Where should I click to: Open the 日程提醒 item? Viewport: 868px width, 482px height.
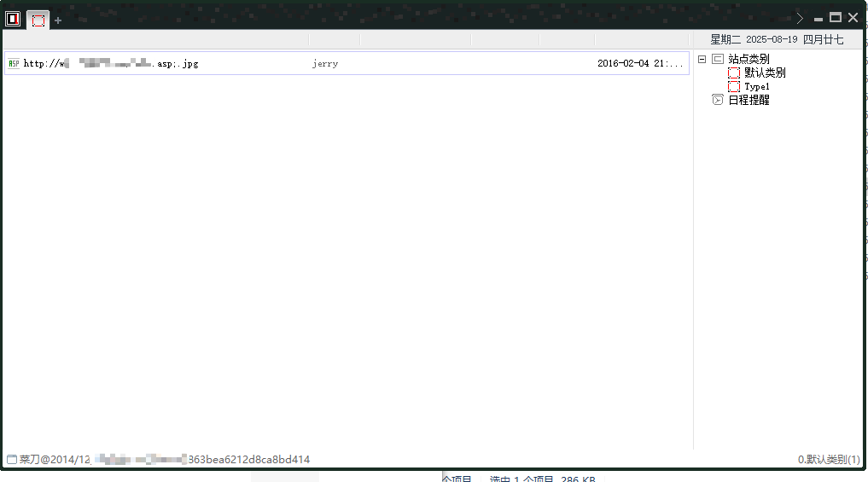[x=749, y=100]
